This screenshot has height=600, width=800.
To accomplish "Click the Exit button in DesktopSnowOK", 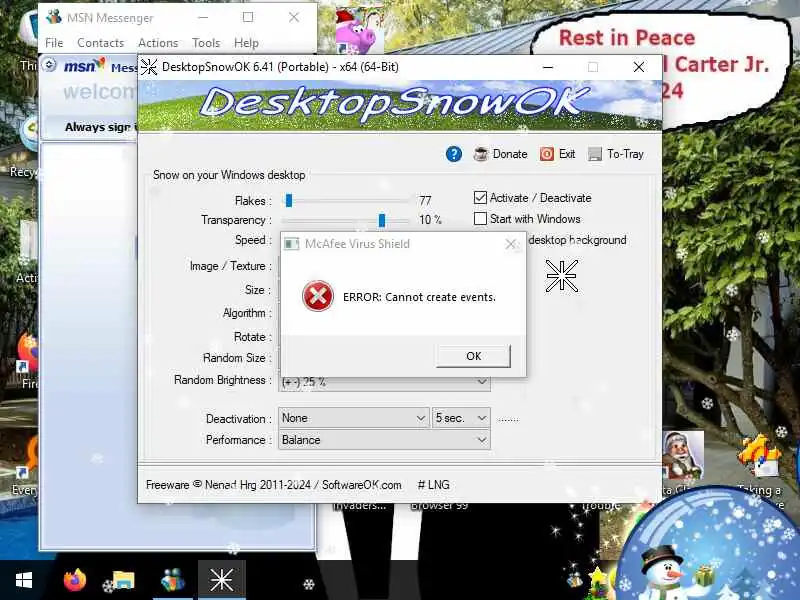I will tap(558, 154).
